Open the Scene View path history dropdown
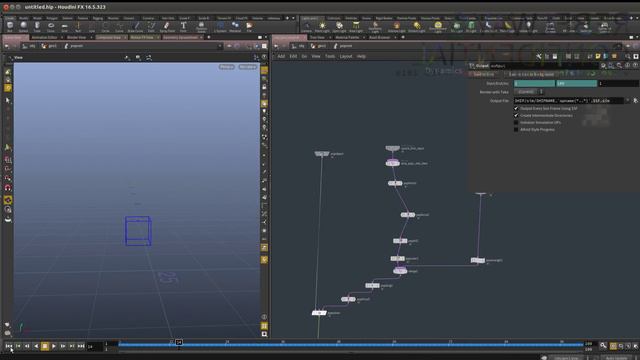Viewport: 640px width, 360px height. click(220, 46)
